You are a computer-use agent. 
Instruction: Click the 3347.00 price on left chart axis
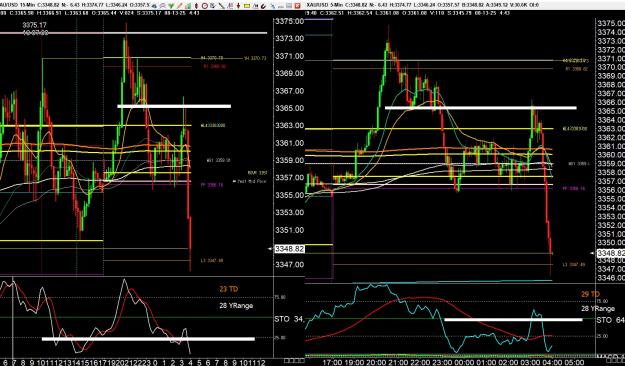tap(289, 264)
